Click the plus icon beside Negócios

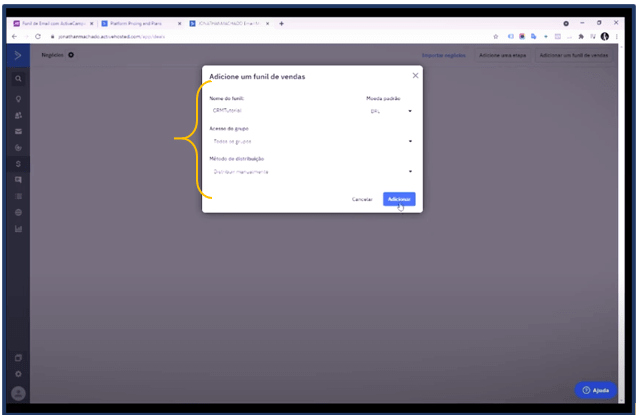tap(71, 55)
